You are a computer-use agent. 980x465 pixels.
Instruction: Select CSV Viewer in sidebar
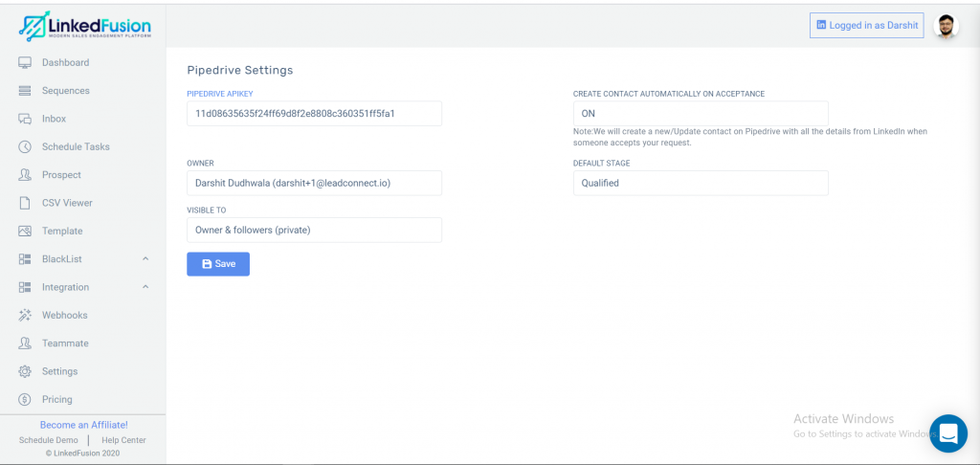(x=67, y=203)
